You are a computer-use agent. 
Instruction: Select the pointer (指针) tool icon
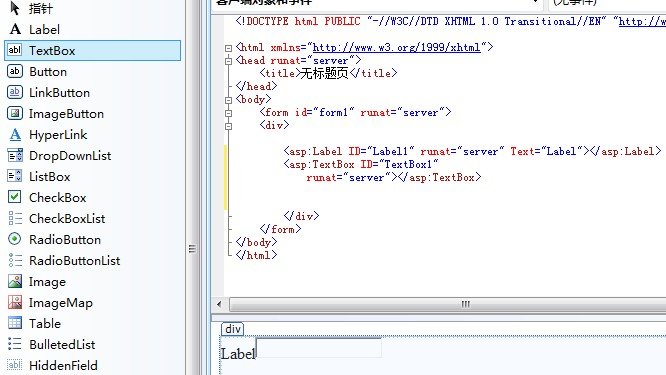(15, 8)
